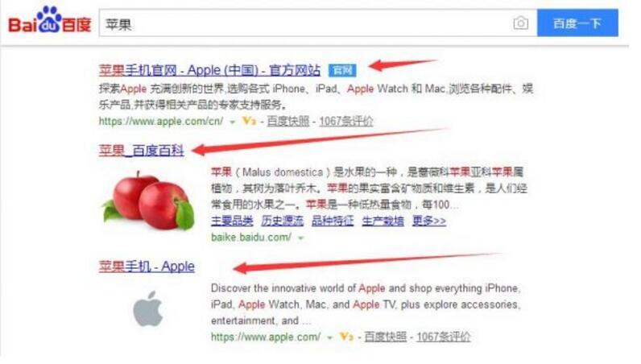This screenshot has height=364, width=641.
Task: Open the 更多>> link in Baike result
Action: [429, 221]
